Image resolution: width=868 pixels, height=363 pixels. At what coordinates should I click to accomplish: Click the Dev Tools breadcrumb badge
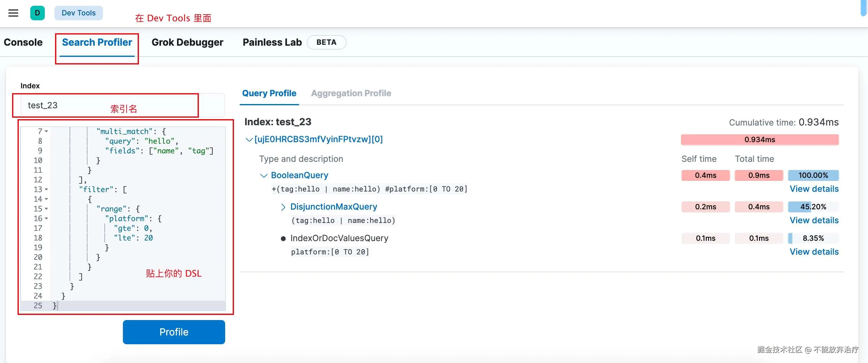point(78,13)
